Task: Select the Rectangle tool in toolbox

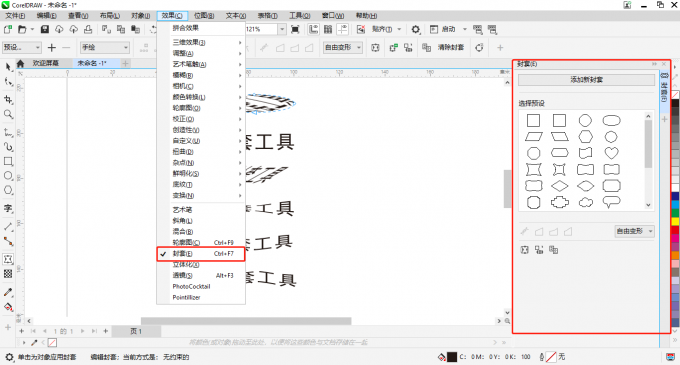Action: click(x=8, y=161)
